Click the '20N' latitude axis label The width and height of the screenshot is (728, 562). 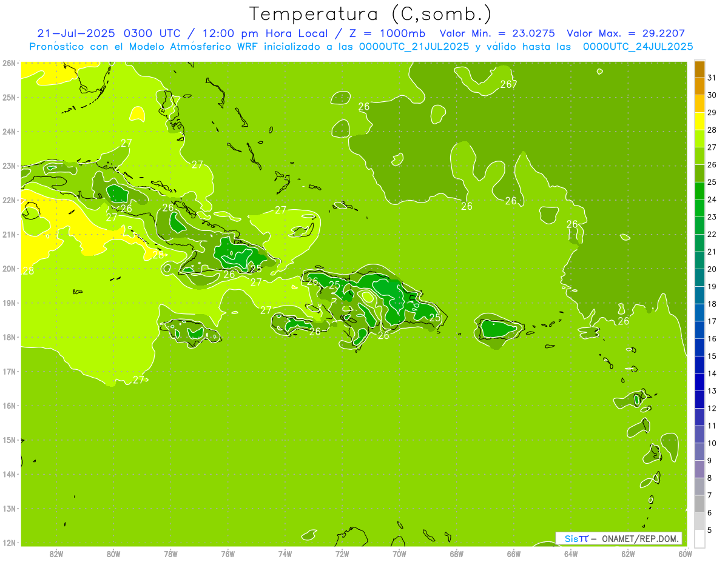point(8,269)
